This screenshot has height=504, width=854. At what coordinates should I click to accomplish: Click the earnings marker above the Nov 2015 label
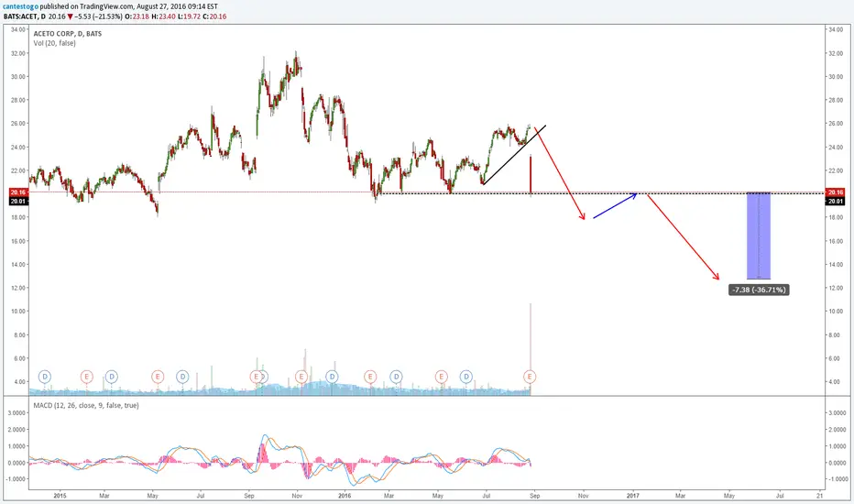coord(301,377)
